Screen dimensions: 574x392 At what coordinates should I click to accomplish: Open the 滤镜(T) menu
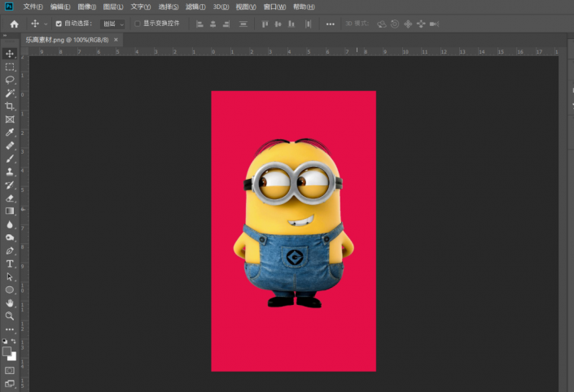coord(195,7)
